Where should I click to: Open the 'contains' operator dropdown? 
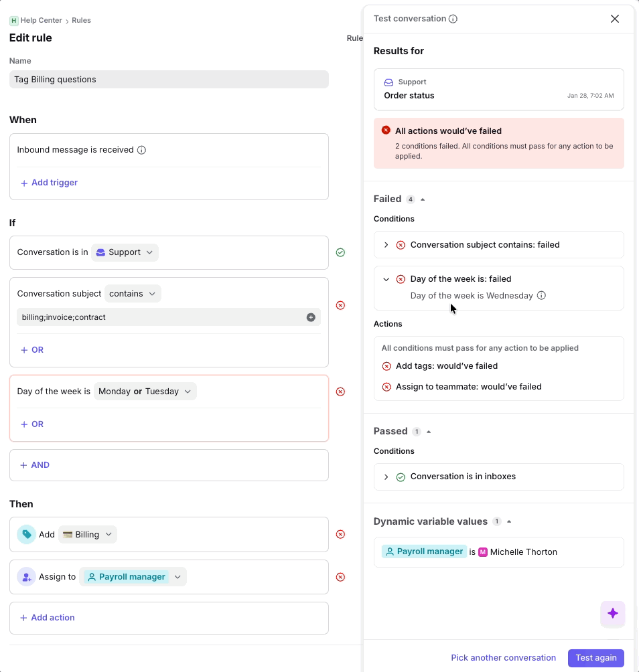coord(133,293)
